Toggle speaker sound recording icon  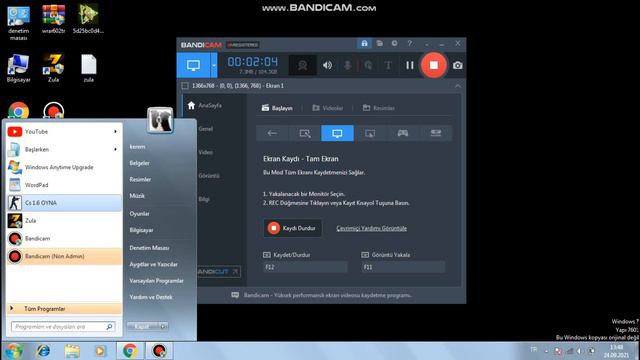[x=327, y=65]
